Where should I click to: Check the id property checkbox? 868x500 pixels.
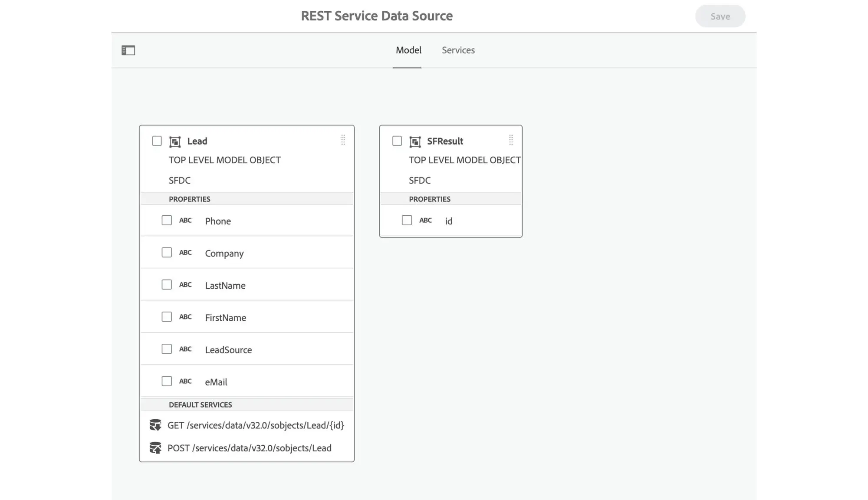coord(407,220)
